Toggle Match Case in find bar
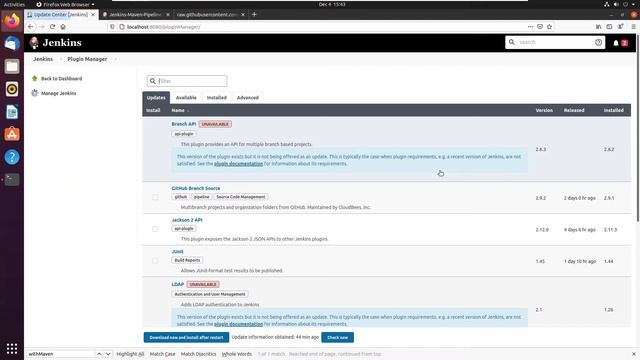 click(162, 354)
